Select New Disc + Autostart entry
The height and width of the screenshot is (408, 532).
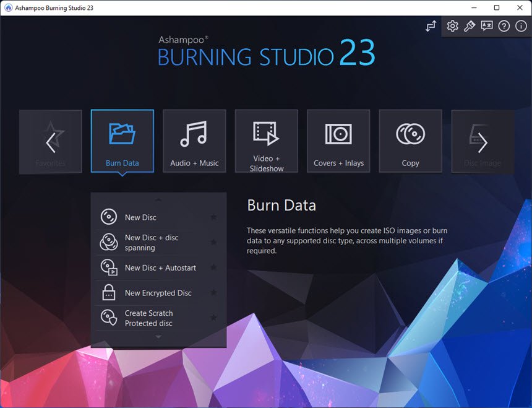[158, 268]
